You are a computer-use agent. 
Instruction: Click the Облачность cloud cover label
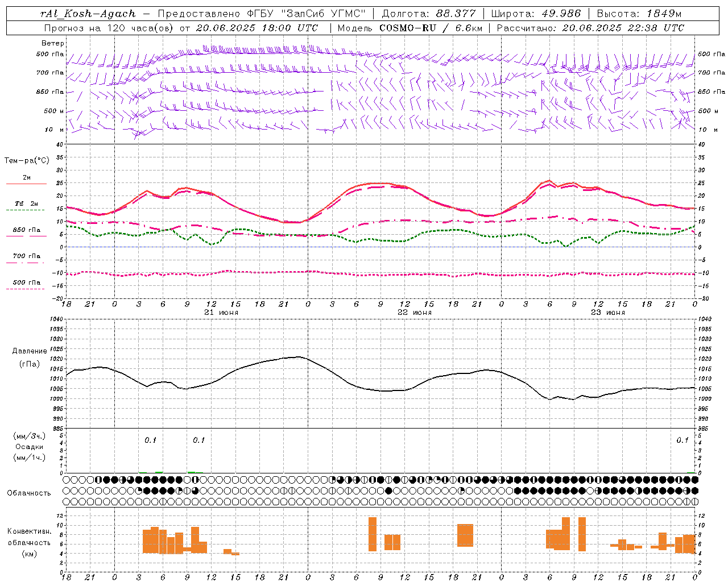[29, 493]
